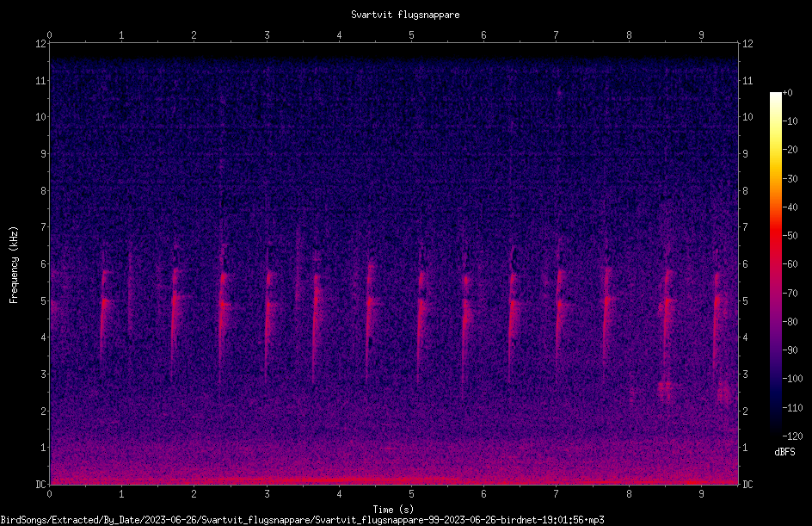Click the left axis 'DC' label

41,484
